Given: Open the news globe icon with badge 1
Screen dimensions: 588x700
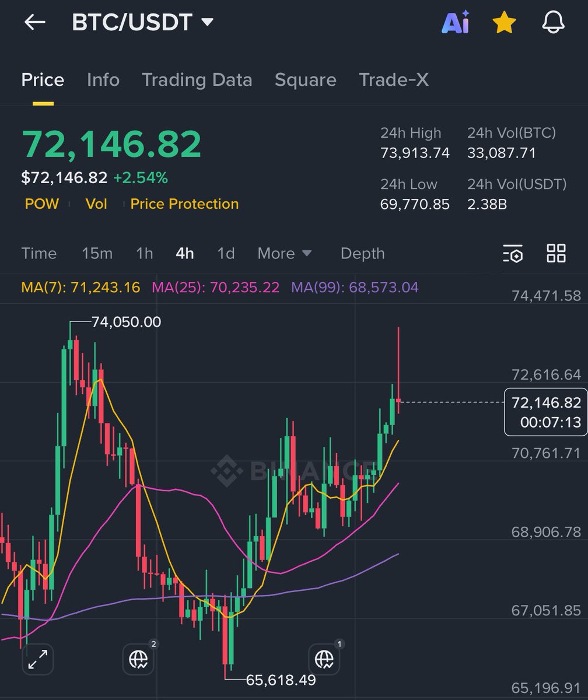Looking at the screenshot, I should pyautogui.click(x=324, y=660).
